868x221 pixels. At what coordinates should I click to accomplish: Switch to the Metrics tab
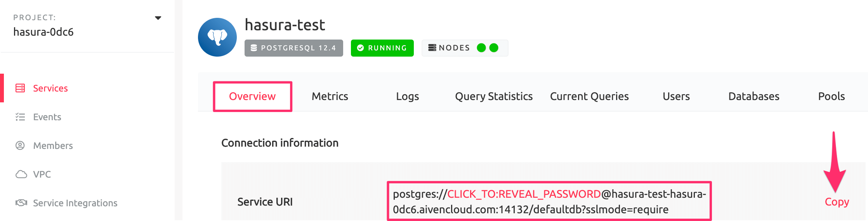[x=330, y=97]
